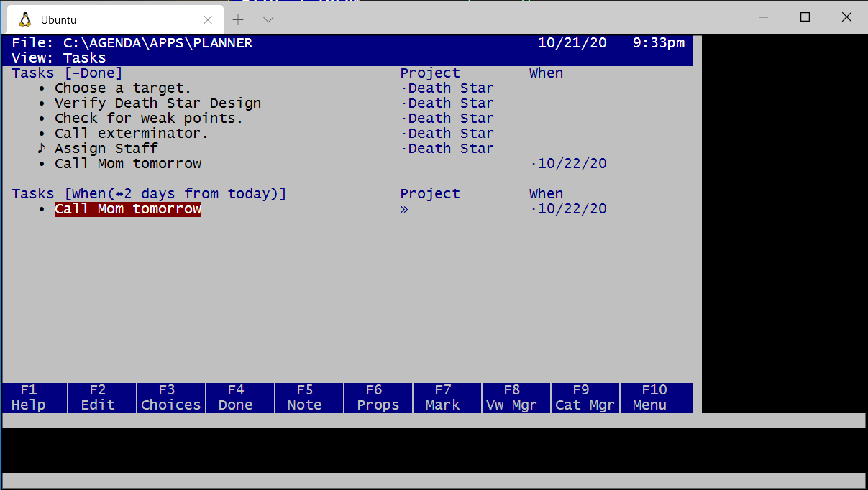Click the Tasks [-Done] section header
This screenshot has height=490, width=868.
tap(67, 73)
